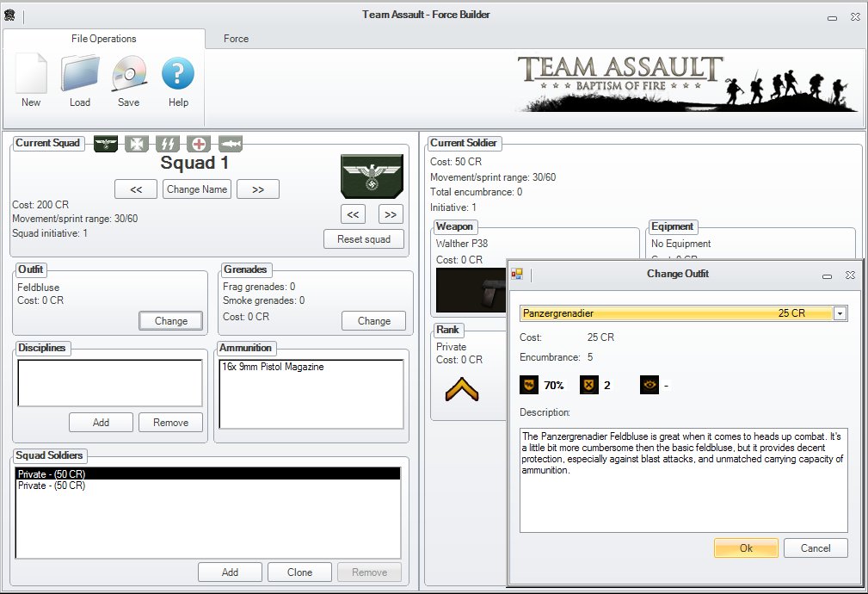Cancel the Change Outfit dialog
This screenshot has width=868, height=594.
click(x=815, y=548)
